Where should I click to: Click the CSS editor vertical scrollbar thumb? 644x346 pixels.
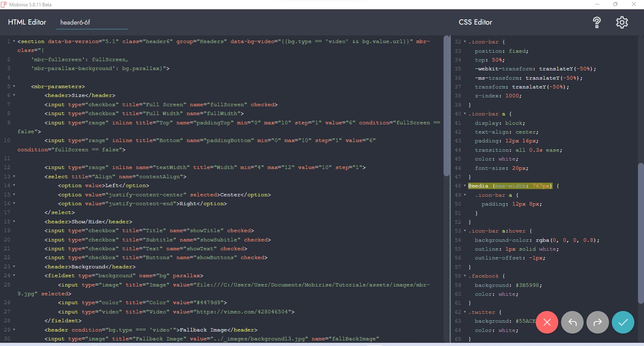pyautogui.click(x=640, y=233)
